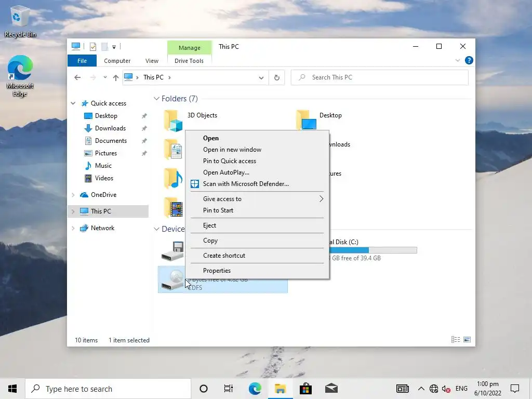Expand the Network tree node
The height and width of the screenshot is (399, 532).
point(73,228)
